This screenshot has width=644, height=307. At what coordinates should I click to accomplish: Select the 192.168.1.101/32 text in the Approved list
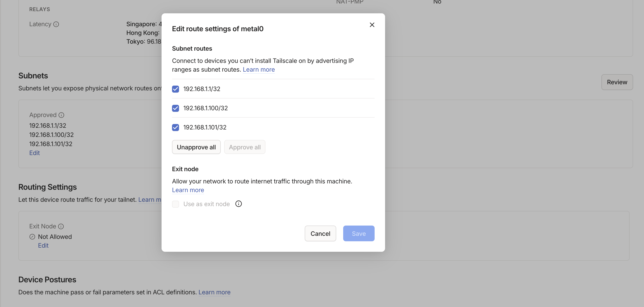[51, 144]
